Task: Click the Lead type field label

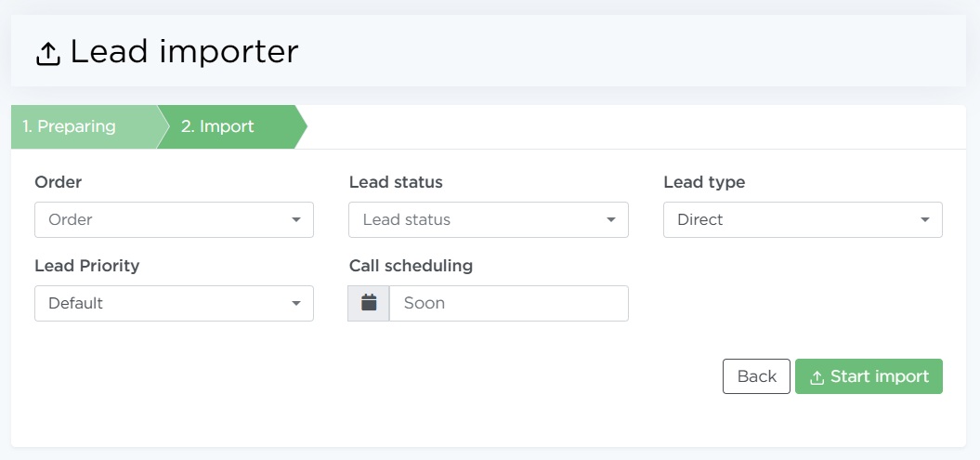Action: pyautogui.click(x=704, y=182)
